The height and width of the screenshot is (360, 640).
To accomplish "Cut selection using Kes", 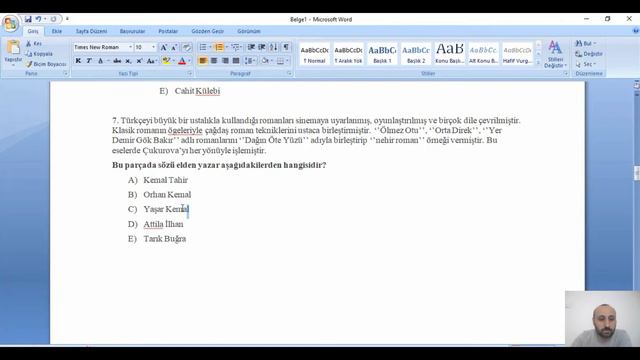I will (34, 43).
